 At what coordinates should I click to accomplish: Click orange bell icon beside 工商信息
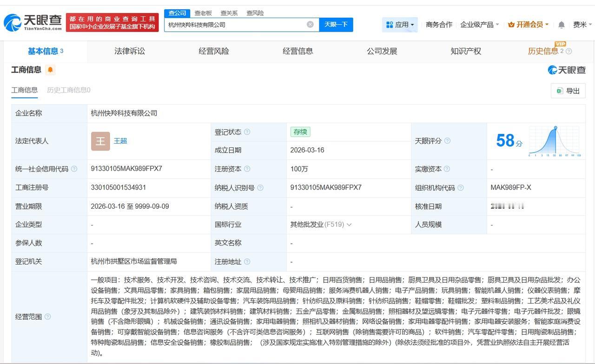[50, 69]
